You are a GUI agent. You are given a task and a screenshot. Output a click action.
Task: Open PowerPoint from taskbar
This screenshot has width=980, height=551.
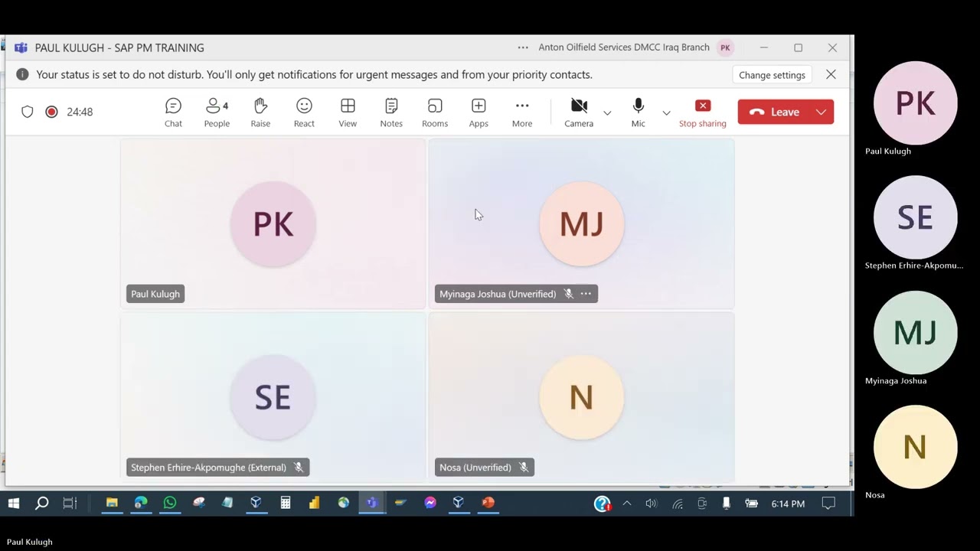(488, 503)
